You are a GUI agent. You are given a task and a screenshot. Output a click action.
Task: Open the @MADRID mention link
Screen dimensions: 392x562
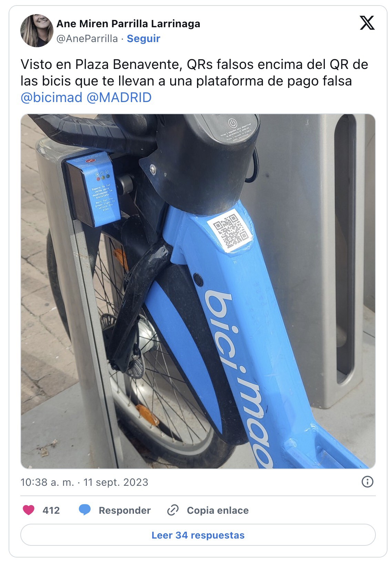tap(119, 98)
